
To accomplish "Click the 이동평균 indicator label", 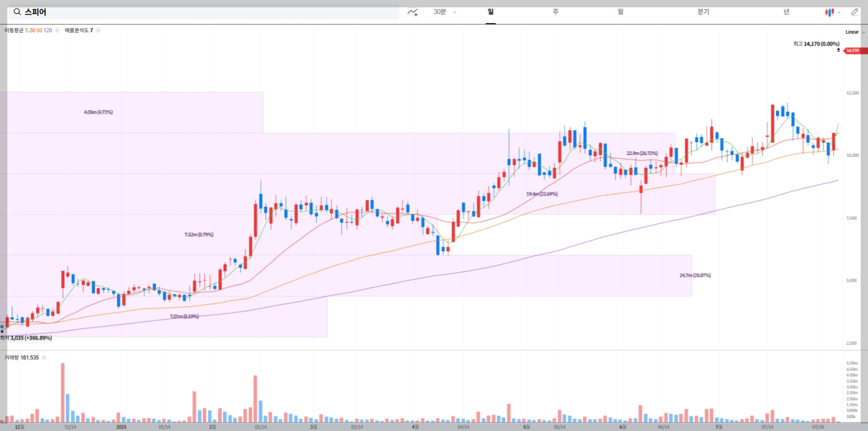I will [x=14, y=30].
